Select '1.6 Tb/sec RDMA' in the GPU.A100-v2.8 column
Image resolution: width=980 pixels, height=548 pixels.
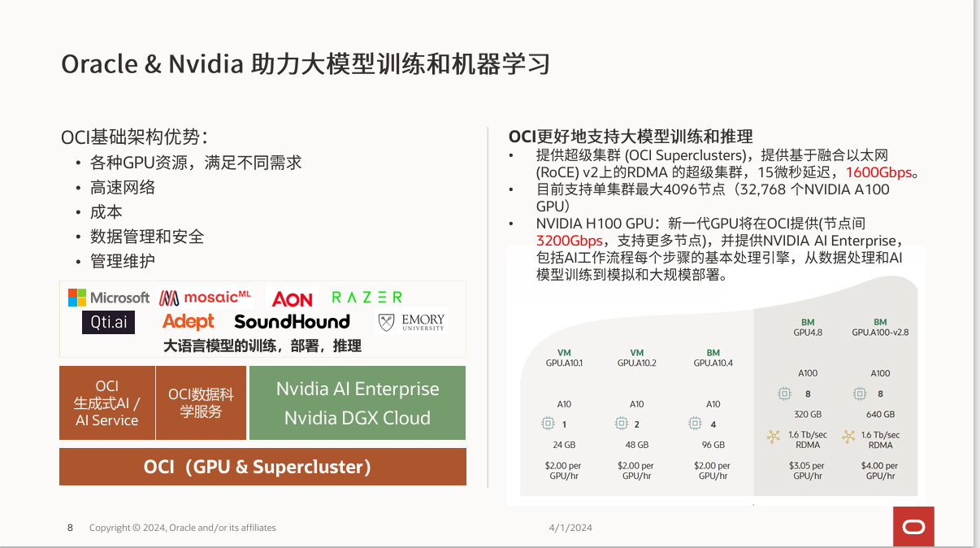880,440
